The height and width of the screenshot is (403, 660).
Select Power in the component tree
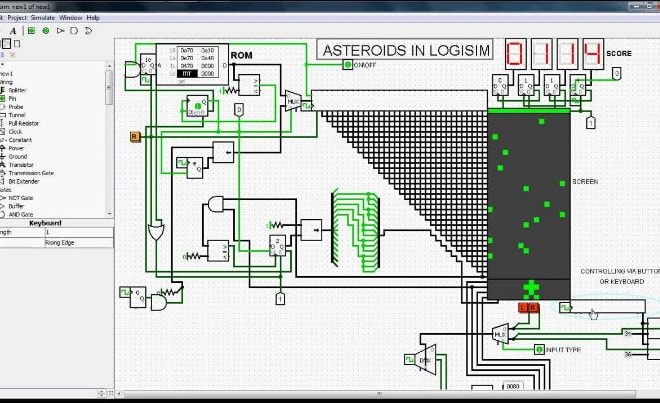(16, 148)
